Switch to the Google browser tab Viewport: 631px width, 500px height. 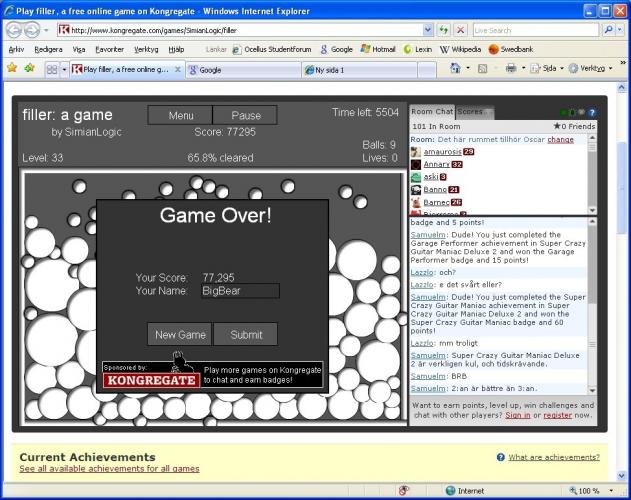[240, 70]
